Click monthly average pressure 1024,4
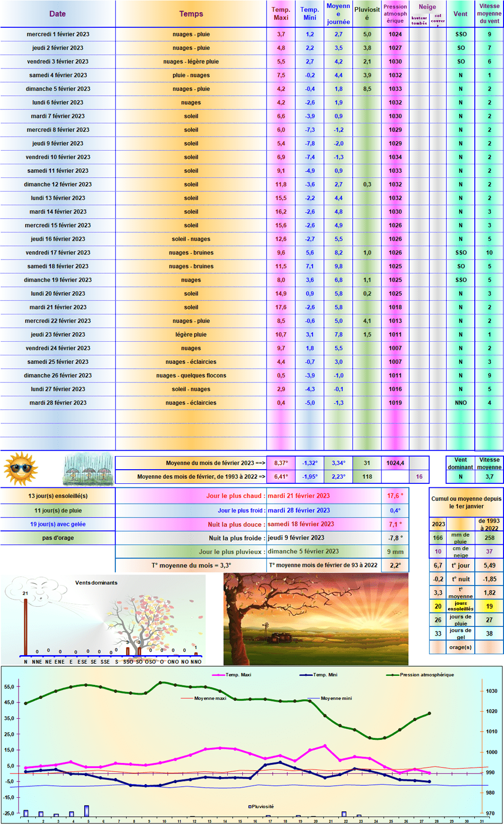504x826 pixels. (395, 463)
